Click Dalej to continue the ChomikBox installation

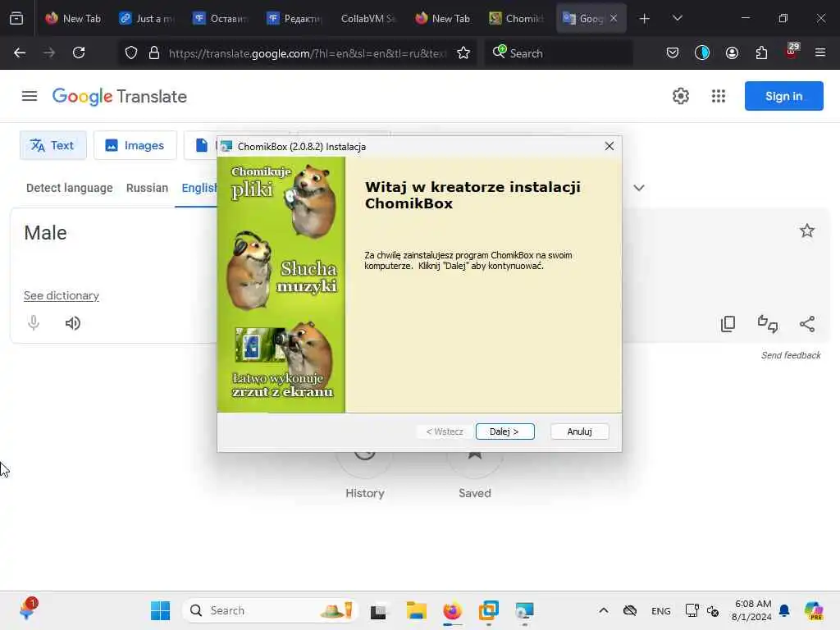(x=504, y=431)
